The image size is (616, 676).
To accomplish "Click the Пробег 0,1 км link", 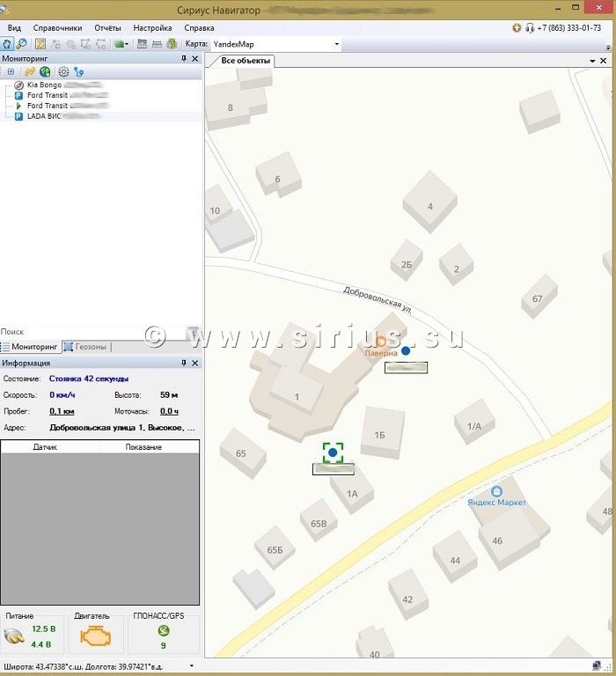I will (x=61, y=411).
